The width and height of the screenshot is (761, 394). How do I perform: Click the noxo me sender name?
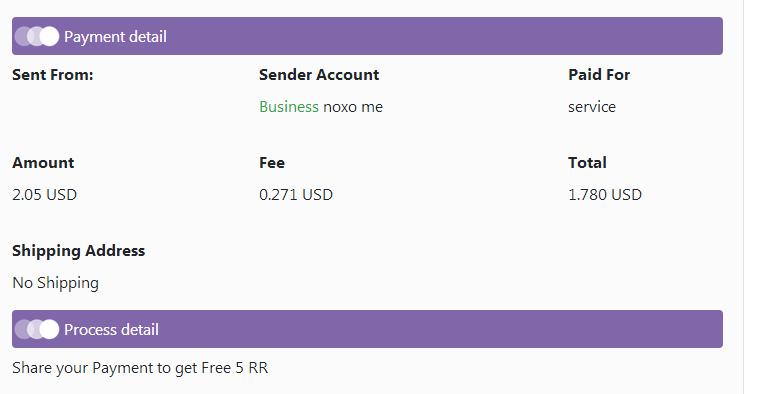click(353, 107)
